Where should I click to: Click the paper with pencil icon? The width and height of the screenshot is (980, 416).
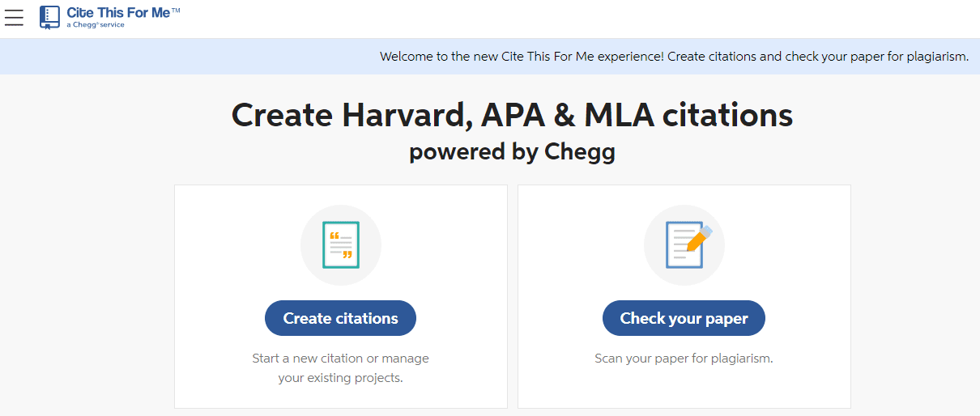pyautogui.click(x=687, y=244)
